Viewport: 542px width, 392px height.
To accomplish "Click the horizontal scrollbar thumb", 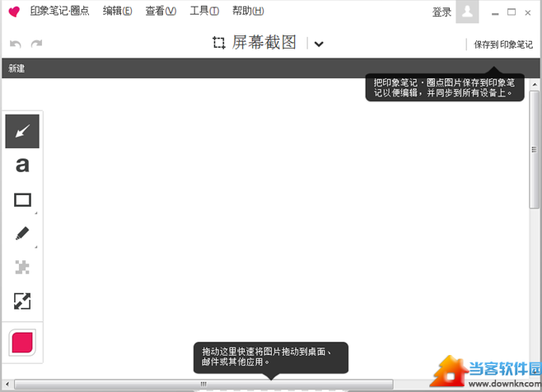I will 203,384.
